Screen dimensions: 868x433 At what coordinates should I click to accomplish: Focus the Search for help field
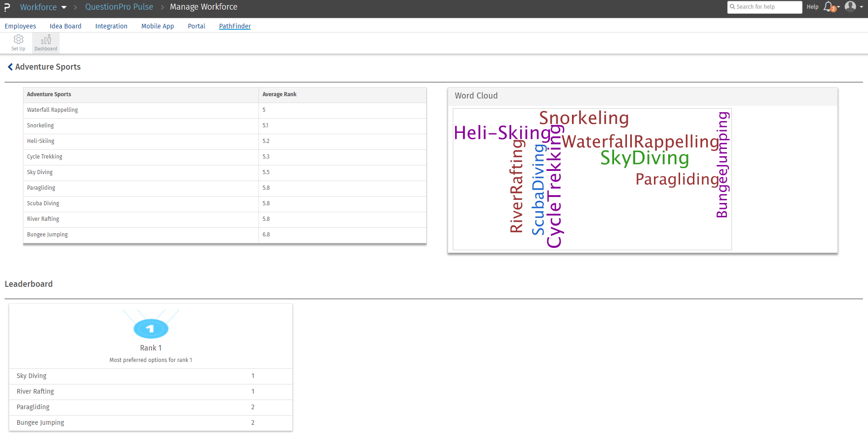coord(764,7)
